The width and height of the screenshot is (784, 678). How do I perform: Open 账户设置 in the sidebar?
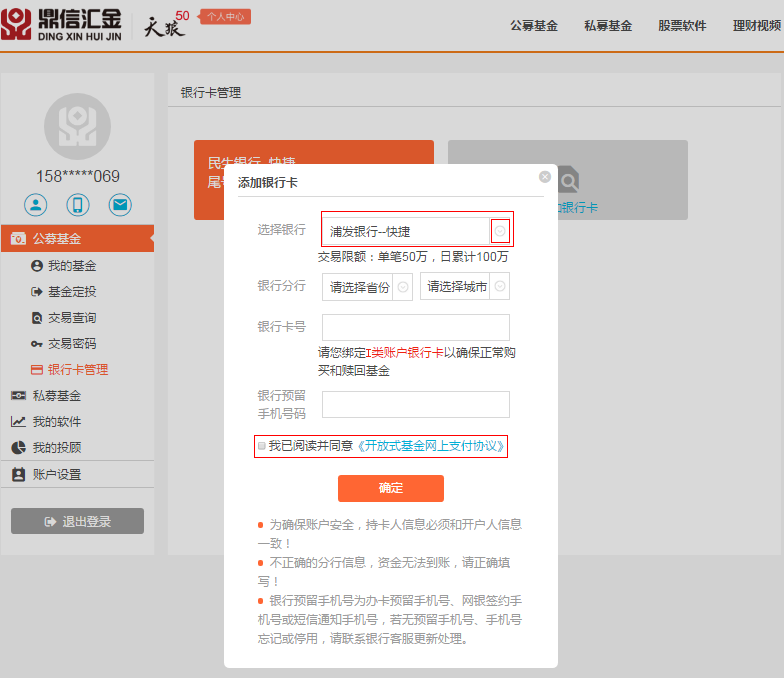56,474
